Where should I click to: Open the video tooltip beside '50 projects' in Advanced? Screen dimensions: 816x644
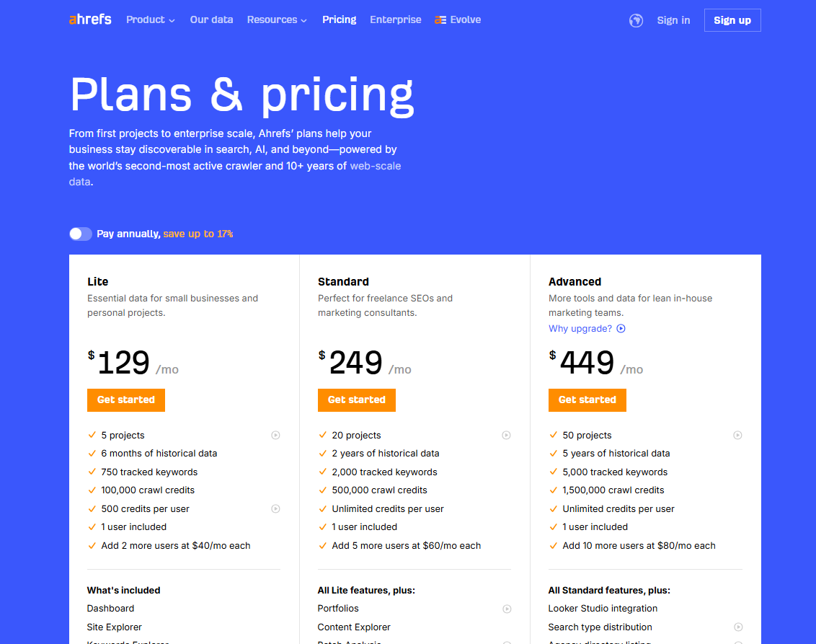tap(737, 435)
